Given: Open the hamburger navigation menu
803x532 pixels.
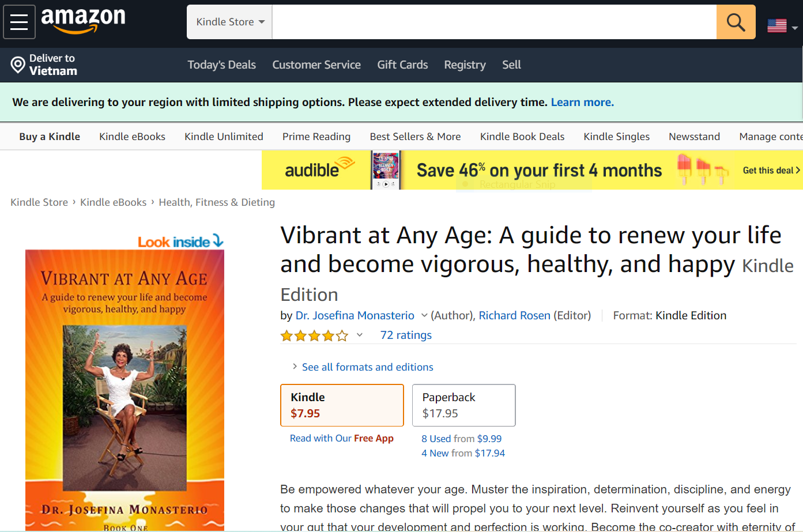Looking at the screenshot, I should coord(19,22).
